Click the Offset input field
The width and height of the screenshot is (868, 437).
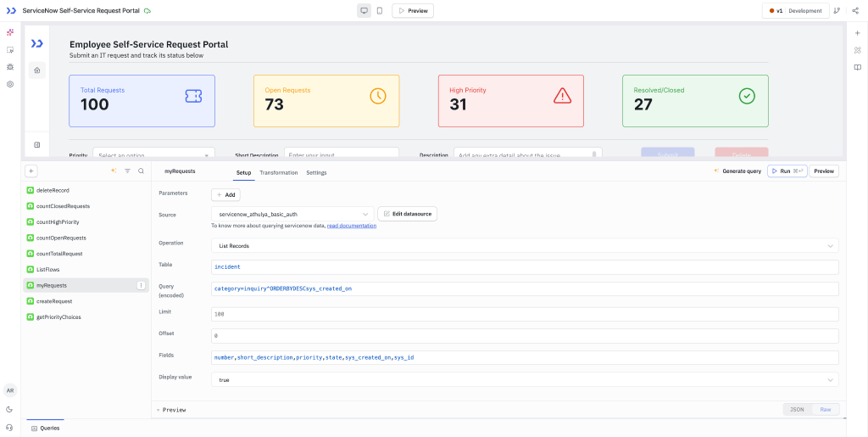(x=525, y=336)
